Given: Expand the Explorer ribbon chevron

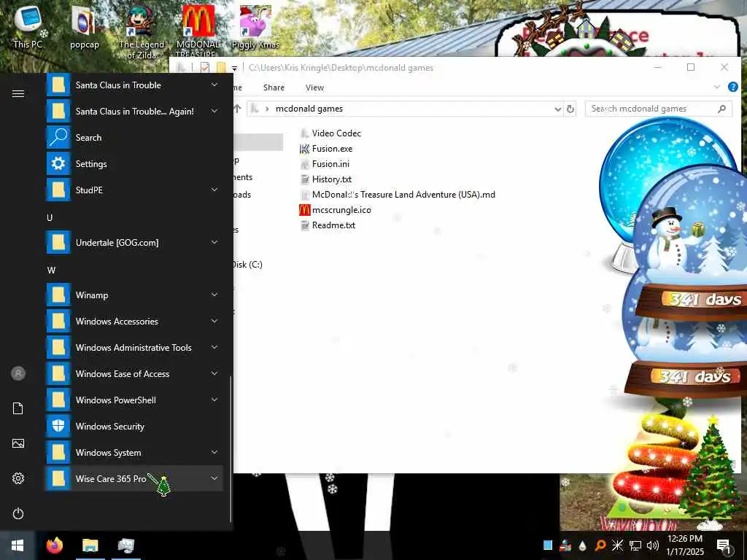Looking at the screenshot, I should 717,87.
